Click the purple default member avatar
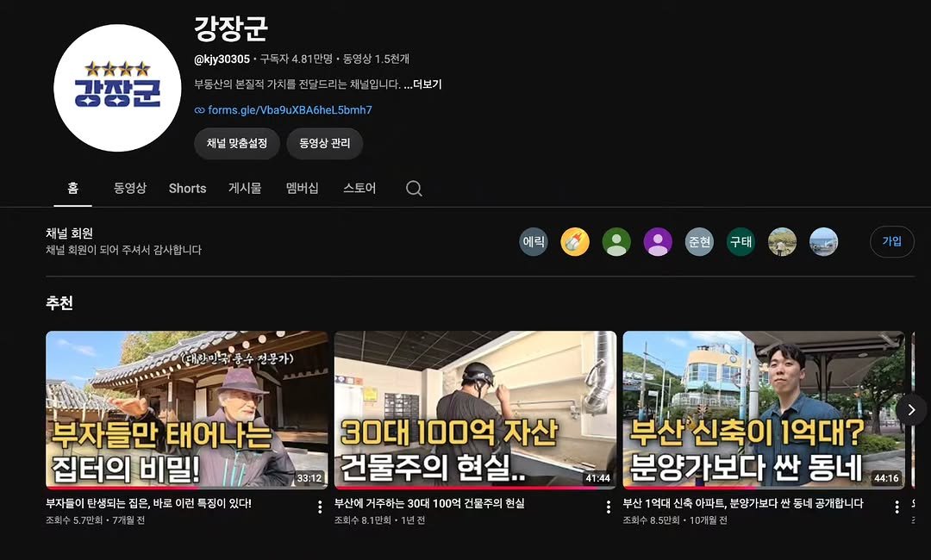The height and width of the screenshot is (560, 931). (658, 242)
